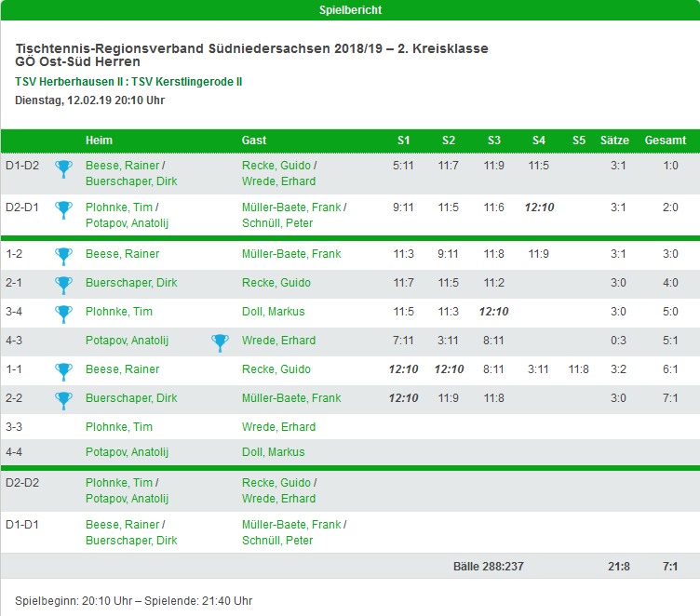
Task: Open Buerschaper, Dirk in the 2-2 row
Action: pyautogui.click(x=131, y=398)
